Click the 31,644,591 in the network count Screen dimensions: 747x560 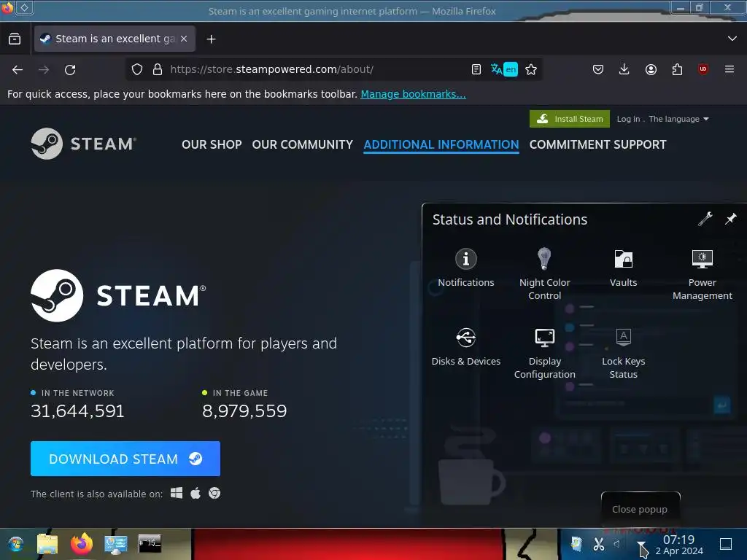click(77, 411)
